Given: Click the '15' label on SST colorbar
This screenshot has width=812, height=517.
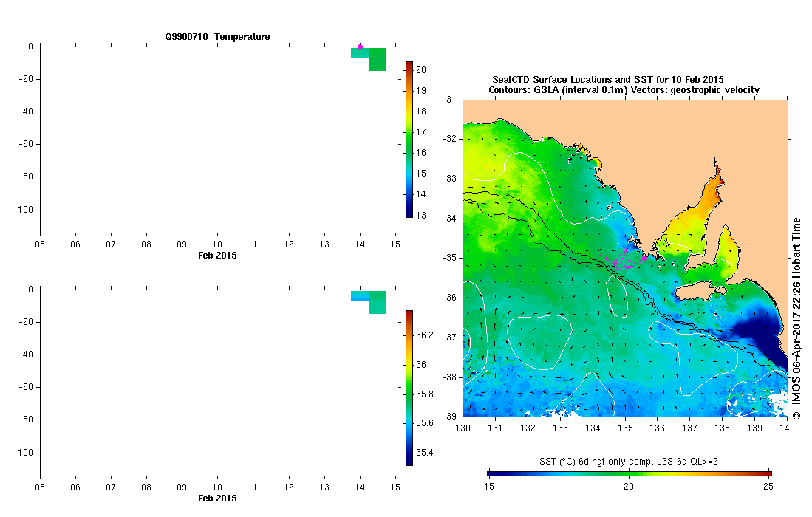Looking at the screenshot, I should (489, 487).
